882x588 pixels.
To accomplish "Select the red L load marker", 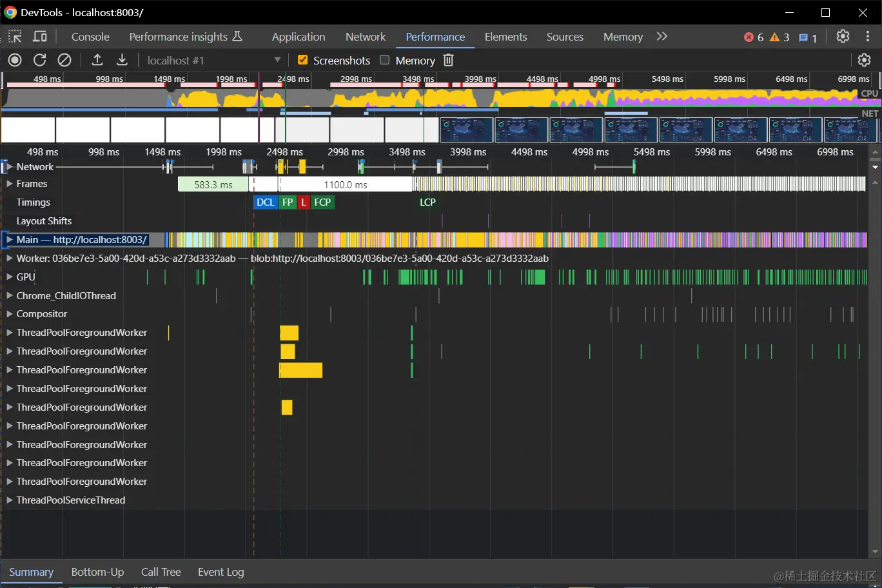I will 304,202.
